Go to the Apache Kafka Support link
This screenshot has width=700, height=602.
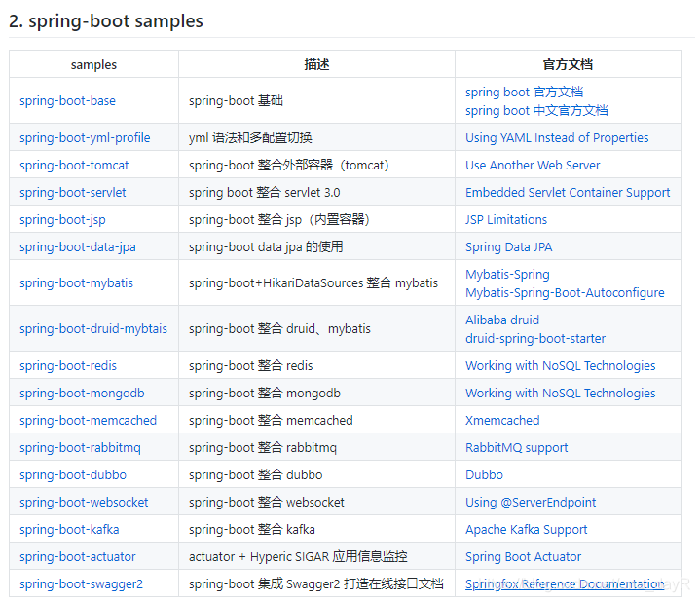pos(527,530)
